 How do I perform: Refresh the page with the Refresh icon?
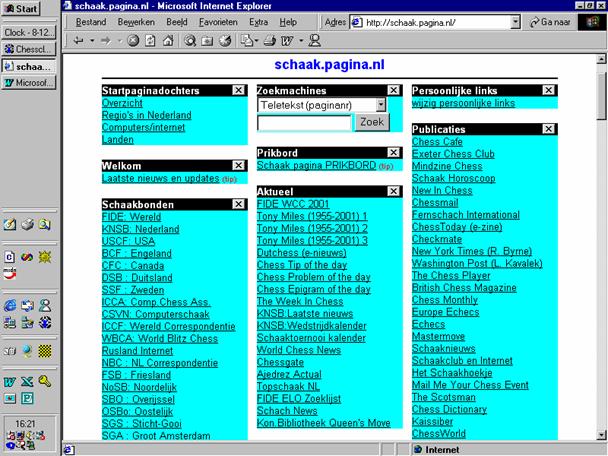(150, 41)
